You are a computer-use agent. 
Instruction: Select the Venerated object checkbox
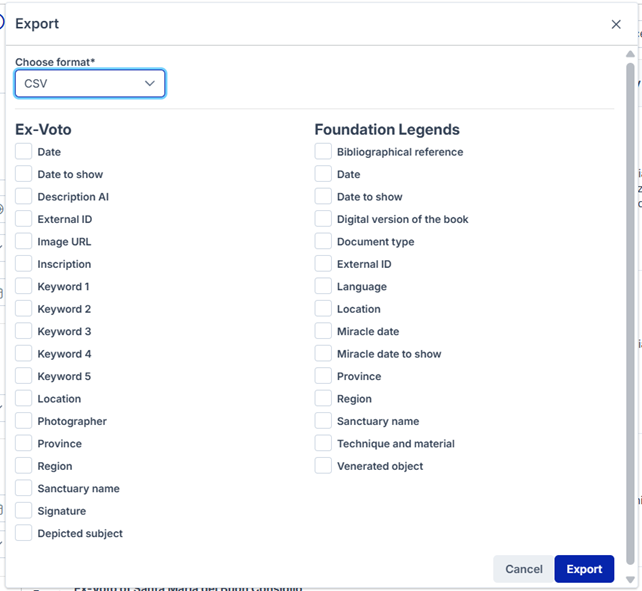(x=323, y=466)
